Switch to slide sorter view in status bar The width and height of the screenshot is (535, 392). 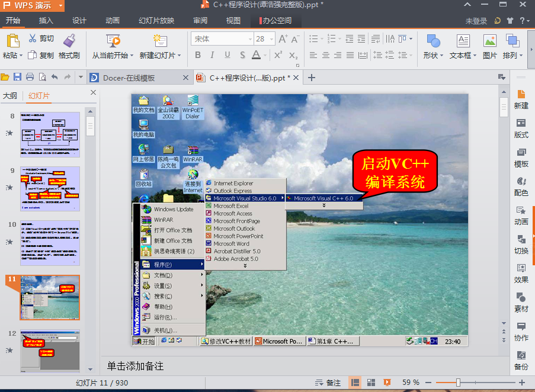coord(371,383)
